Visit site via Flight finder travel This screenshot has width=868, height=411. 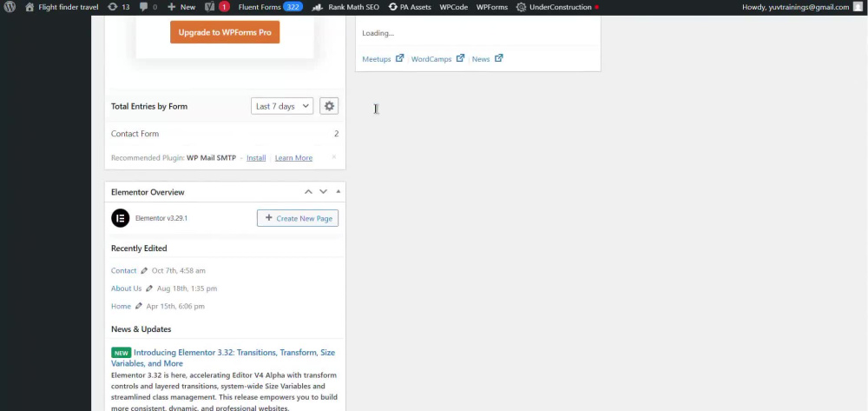[x=62, y=7]
